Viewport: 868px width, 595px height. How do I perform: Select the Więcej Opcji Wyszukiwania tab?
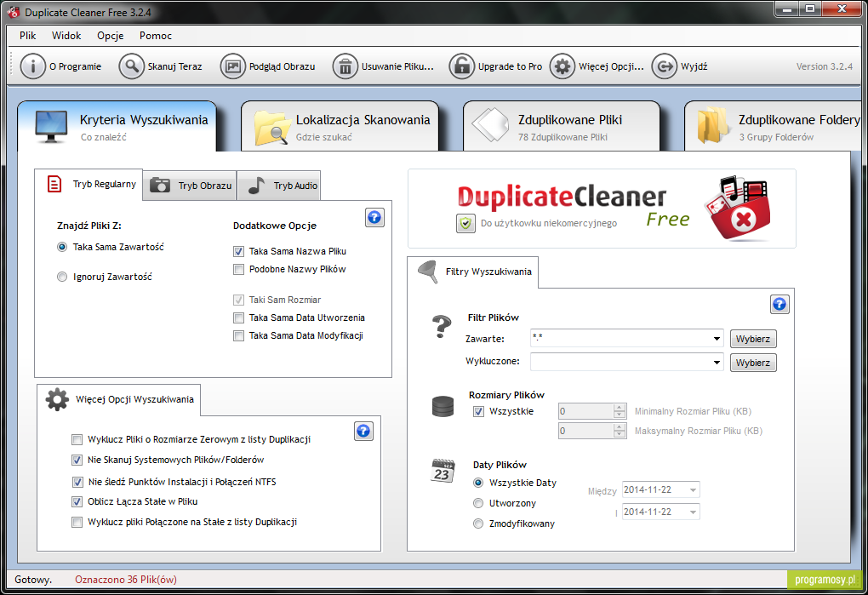coord(119,399)
